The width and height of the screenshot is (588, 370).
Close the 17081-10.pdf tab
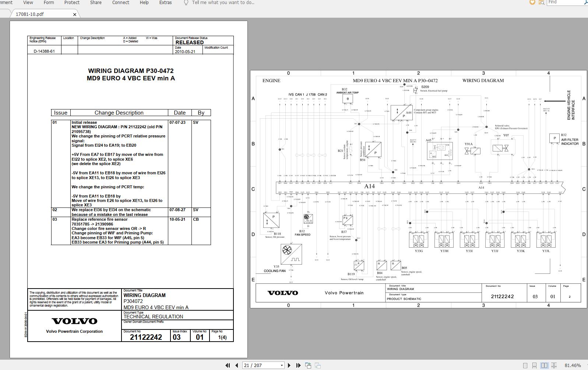[x=75, y=14]
